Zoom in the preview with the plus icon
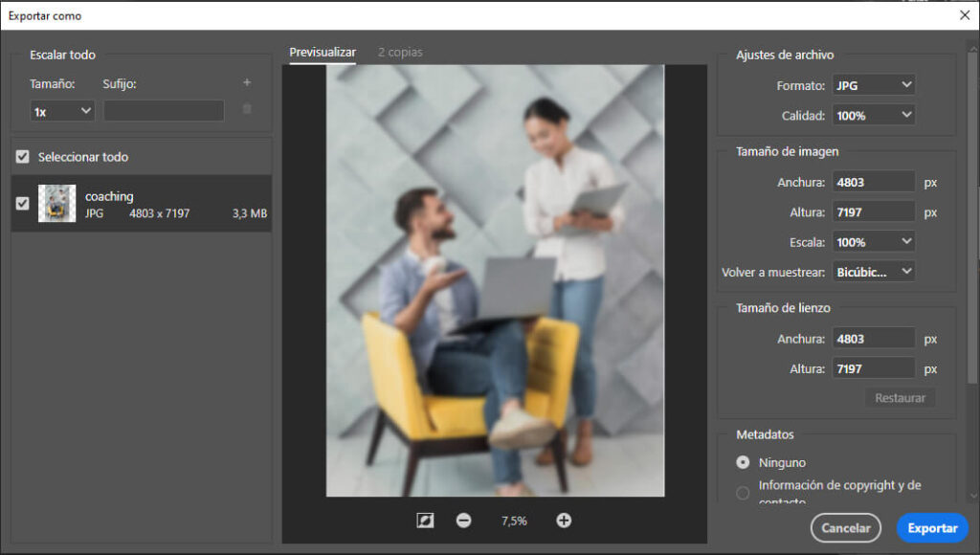 click(x=564, y=521)
